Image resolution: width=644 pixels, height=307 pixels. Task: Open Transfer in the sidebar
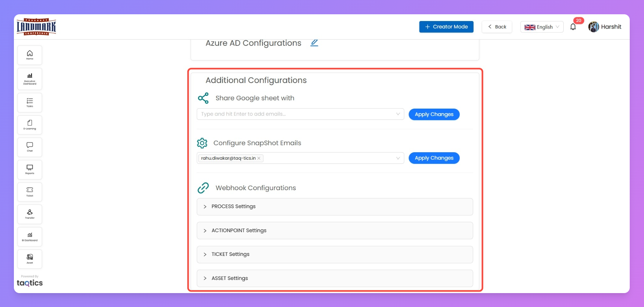pyautogui.click(x=30, y=214)
